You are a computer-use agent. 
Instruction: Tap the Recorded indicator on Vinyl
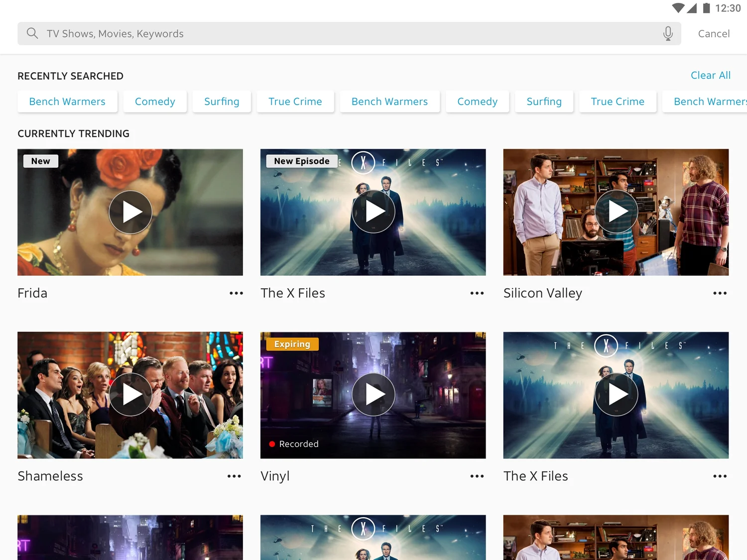pyautogui.click(x=294, y=444)
